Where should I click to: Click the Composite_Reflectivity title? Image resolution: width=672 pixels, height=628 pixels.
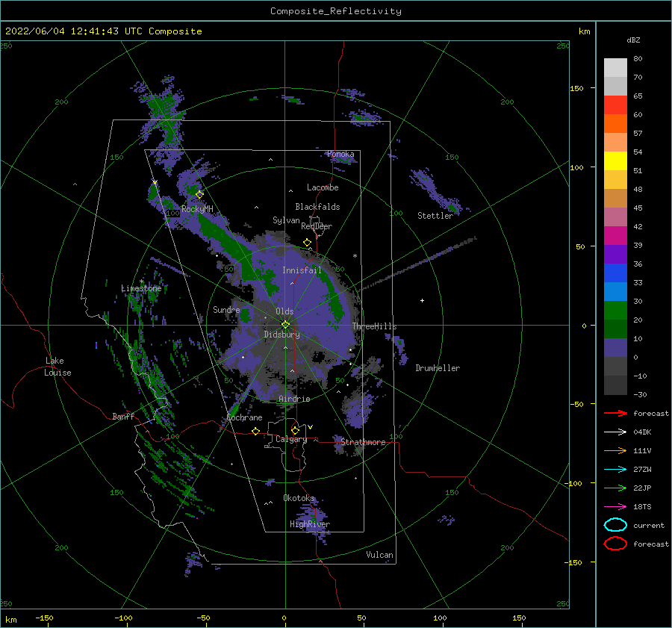click(x=336, y=11)
